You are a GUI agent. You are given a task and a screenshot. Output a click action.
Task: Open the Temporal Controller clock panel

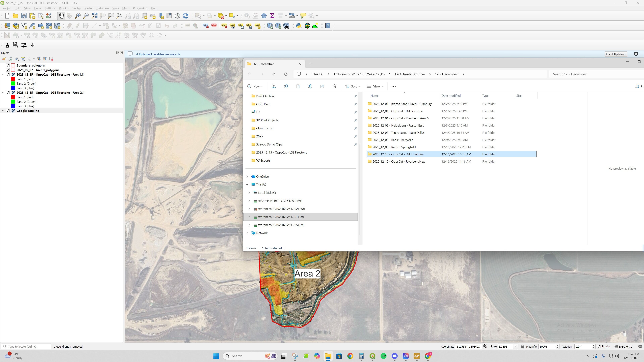click(177, 16)
